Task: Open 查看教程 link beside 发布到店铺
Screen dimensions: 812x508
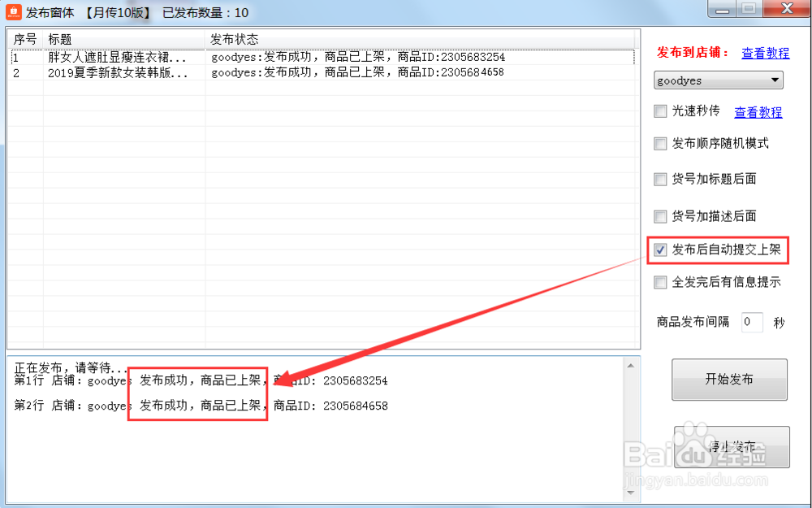Action: click(765, 53)
